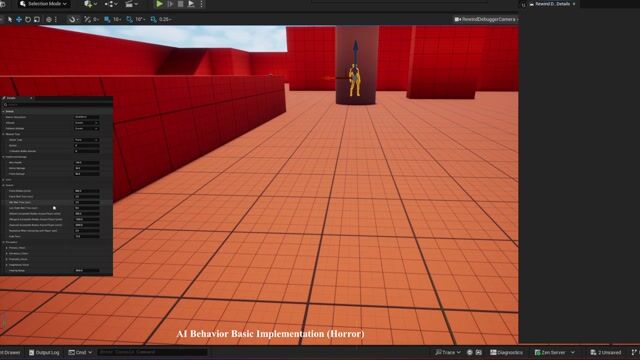This screenshot has width=640, height=360.
Task: Open the Content Drawer
Action: [x=10, y=352]
